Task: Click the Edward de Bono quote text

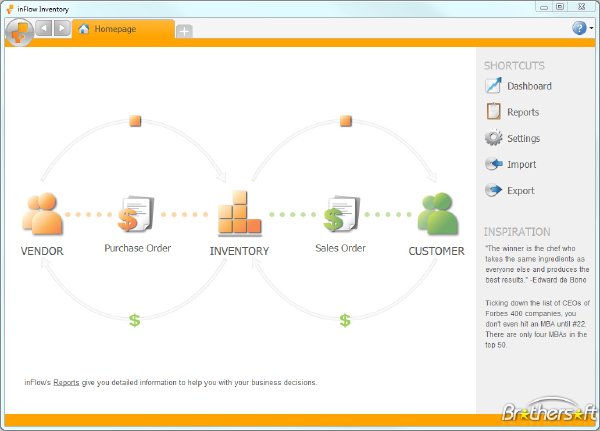Action: tap(537, 264)
